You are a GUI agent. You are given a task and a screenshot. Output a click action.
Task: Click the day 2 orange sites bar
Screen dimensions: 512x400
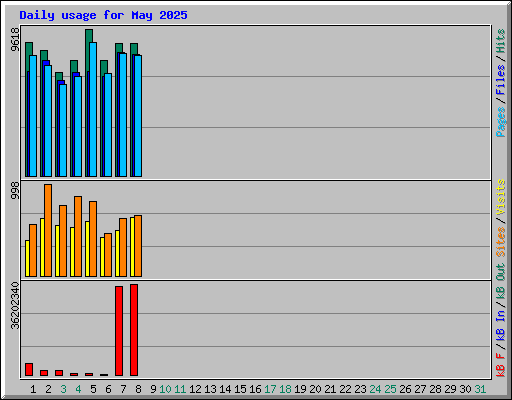pyautogui.click(x=48, y=230)
